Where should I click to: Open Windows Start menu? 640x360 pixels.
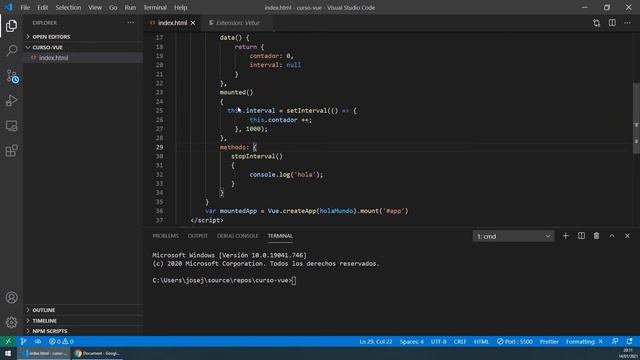click(x=8, y=353)
